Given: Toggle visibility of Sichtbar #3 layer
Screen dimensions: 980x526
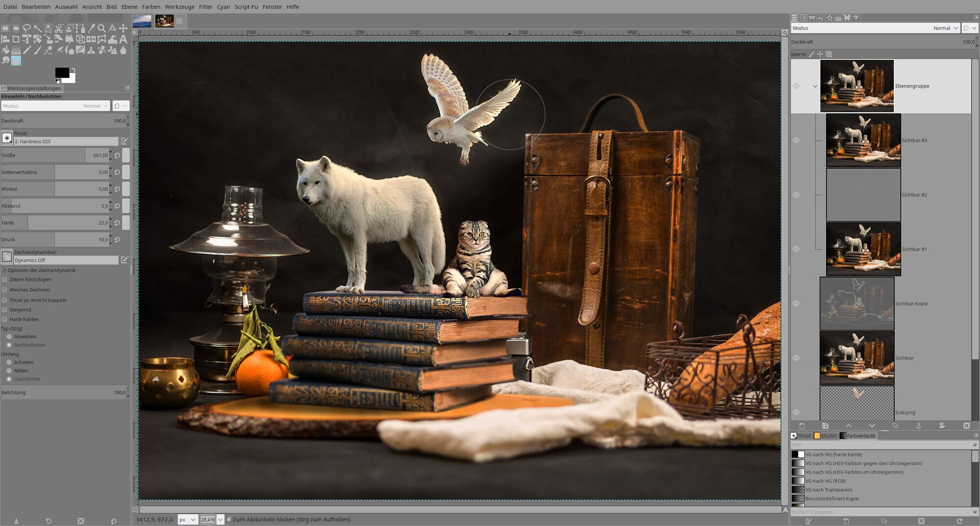Looking at the screenshot, I should tap(796, 140).
